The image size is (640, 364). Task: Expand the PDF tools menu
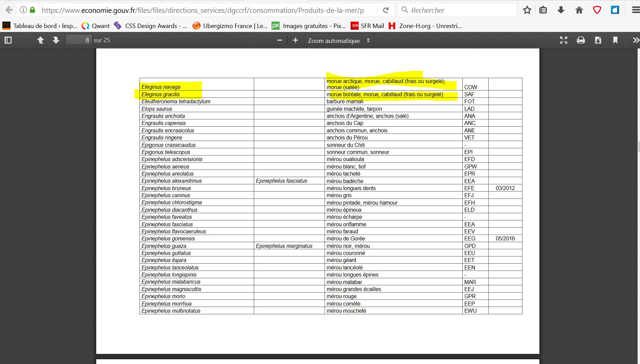tap(635, 41)
